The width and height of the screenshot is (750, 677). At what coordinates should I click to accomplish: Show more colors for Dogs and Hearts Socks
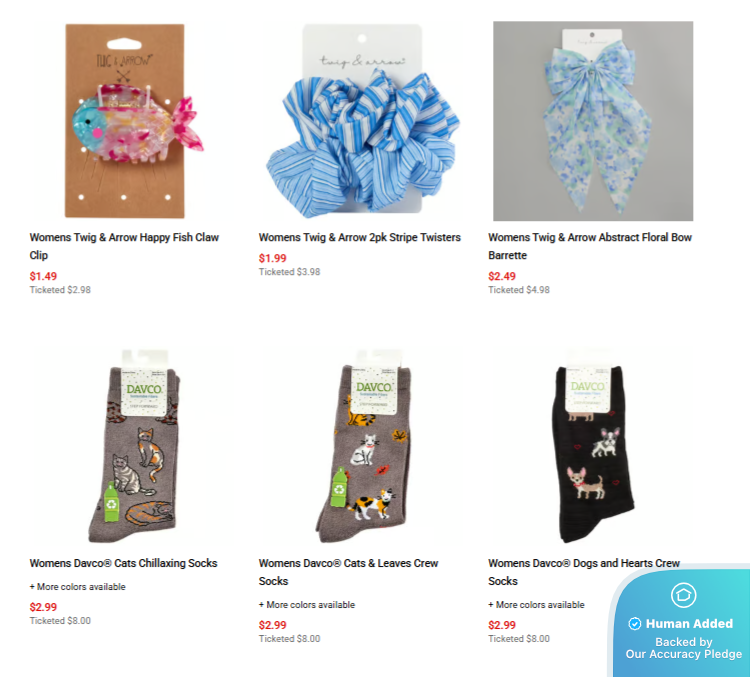click(536, 605)
